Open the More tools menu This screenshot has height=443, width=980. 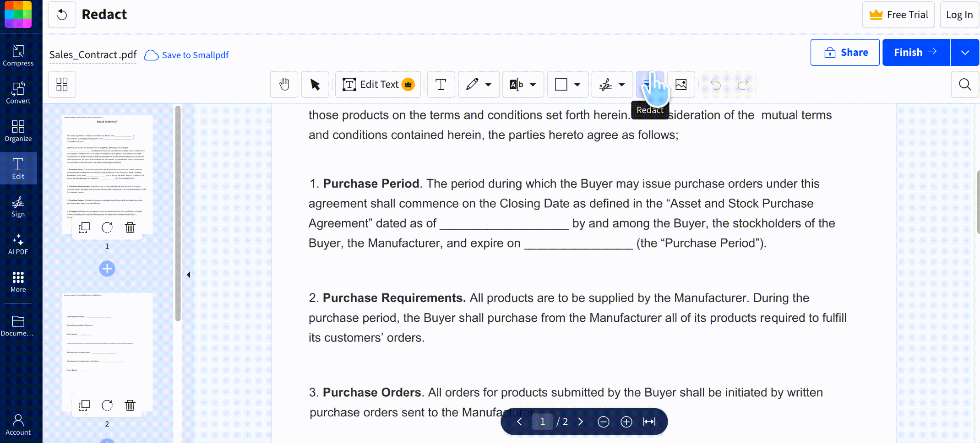coord(18,282)
